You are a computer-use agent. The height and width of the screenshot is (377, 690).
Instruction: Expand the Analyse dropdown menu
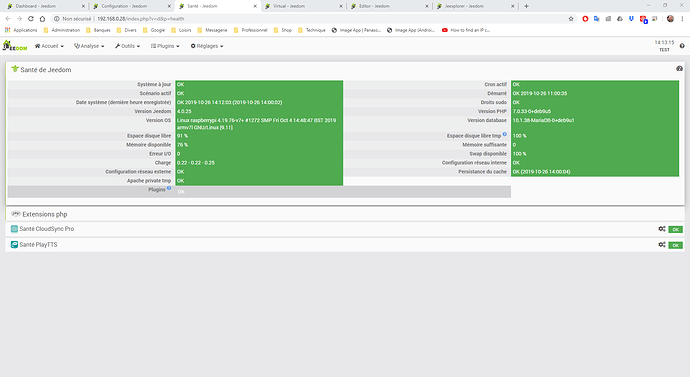pyautogui.click(x=89, y=46)
